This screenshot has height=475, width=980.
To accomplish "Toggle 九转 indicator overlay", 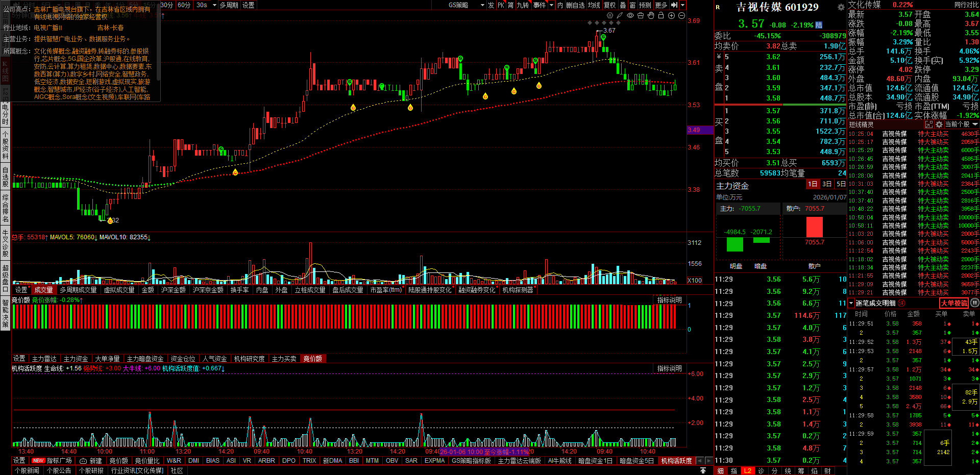I will point(523,5).
